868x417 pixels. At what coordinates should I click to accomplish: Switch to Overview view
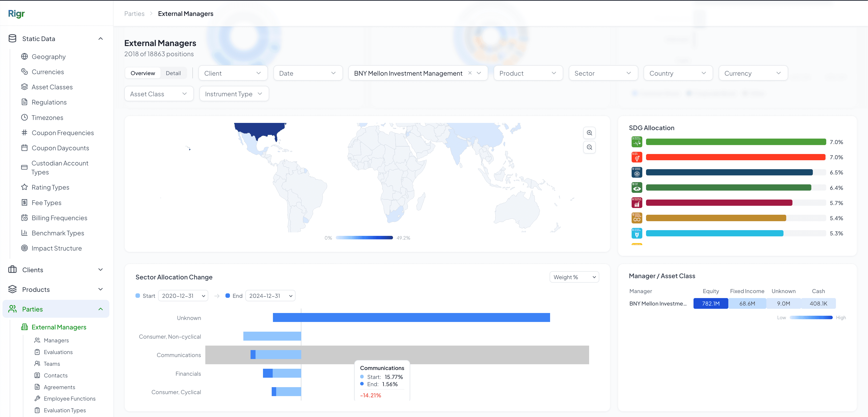[x=143, y=73]
